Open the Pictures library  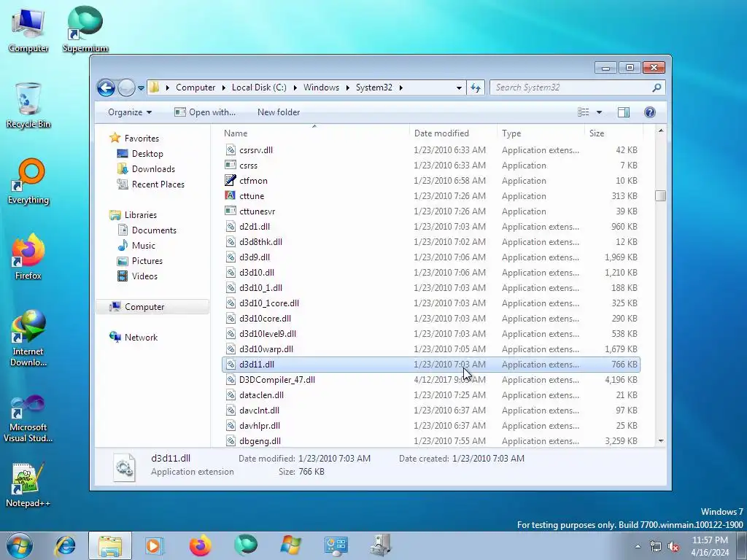coord(140,261)
